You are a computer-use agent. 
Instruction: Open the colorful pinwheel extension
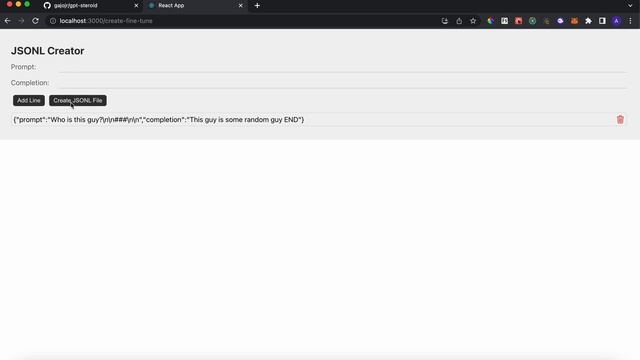[491, 21]
